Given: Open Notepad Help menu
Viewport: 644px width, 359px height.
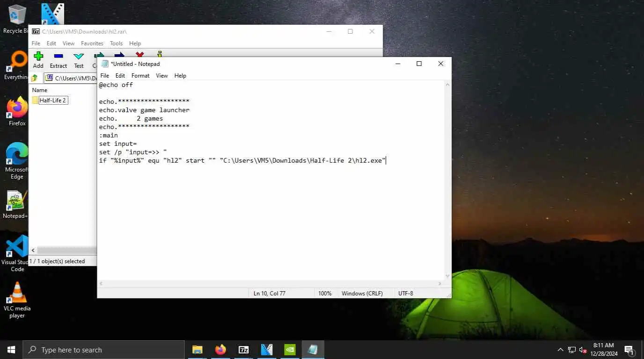Looking at the screenshot, I should [x=180, y=75].
